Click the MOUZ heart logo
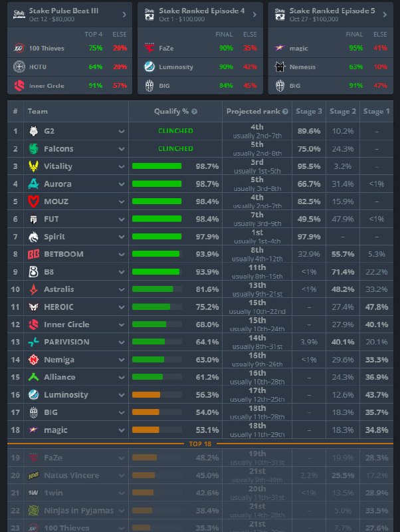The height and width of the screenshot is (532, 400). pyautogui.click(x=33, y=201)
